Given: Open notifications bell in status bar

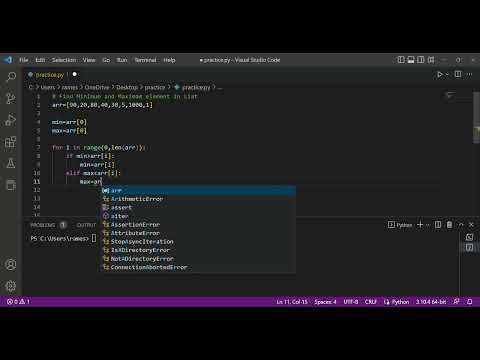Looking at the screenshot, I should (470, 302).
